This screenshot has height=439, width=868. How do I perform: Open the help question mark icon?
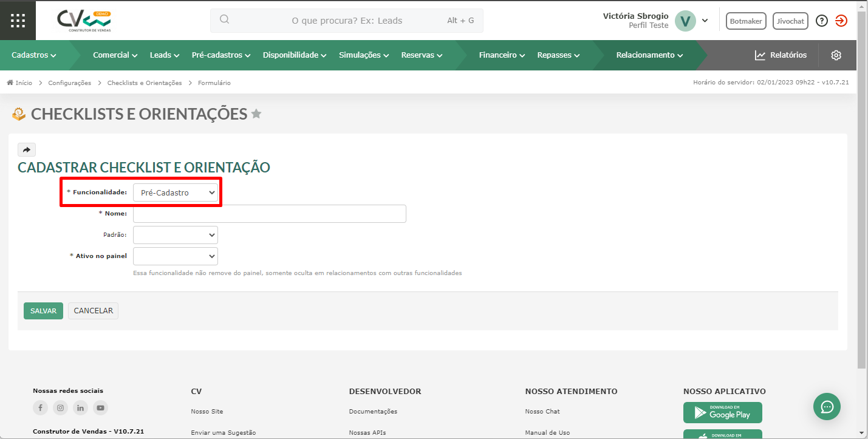pyautogui.click(x=822, y=21)
